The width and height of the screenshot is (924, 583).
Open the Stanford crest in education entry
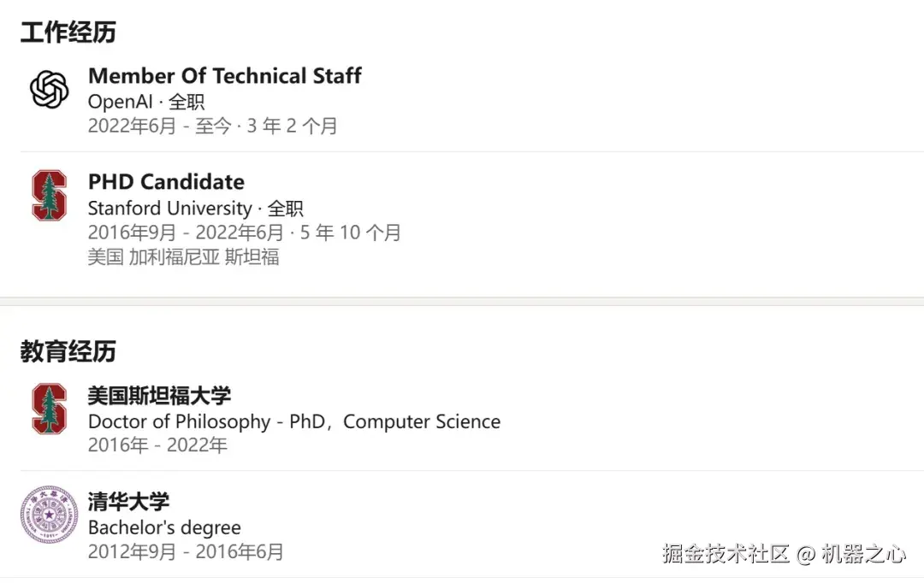click(x=49, y=409)
